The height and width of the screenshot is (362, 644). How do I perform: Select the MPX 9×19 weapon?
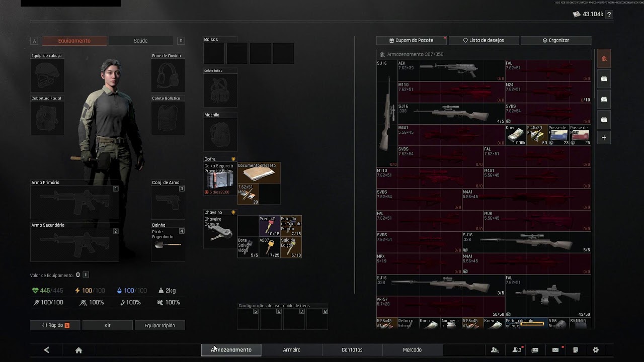pos(419,264)
